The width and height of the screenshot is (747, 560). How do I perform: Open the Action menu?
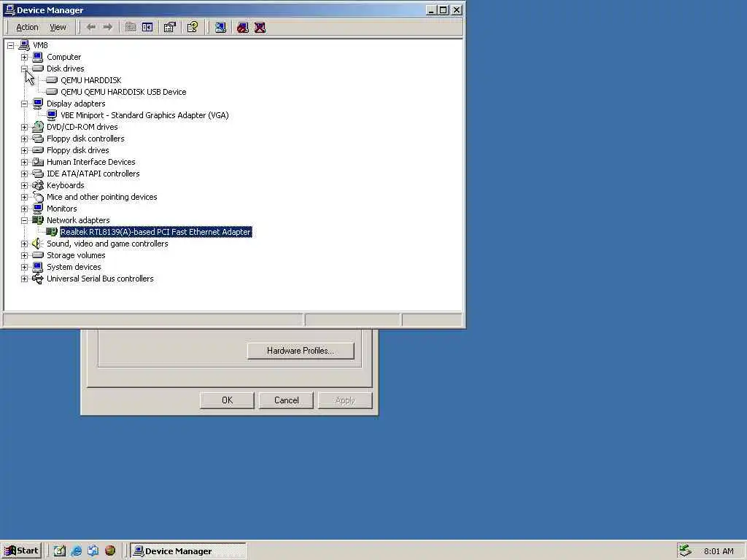pos(27,27)
